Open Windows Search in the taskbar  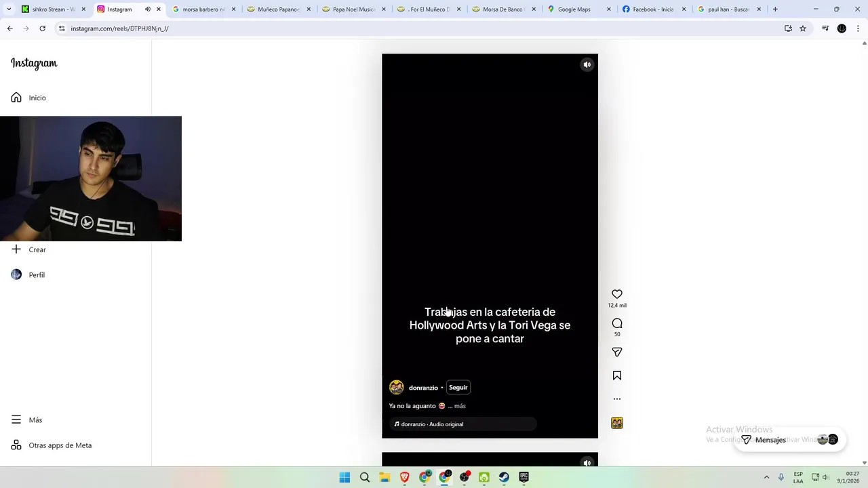click(365, 477)
